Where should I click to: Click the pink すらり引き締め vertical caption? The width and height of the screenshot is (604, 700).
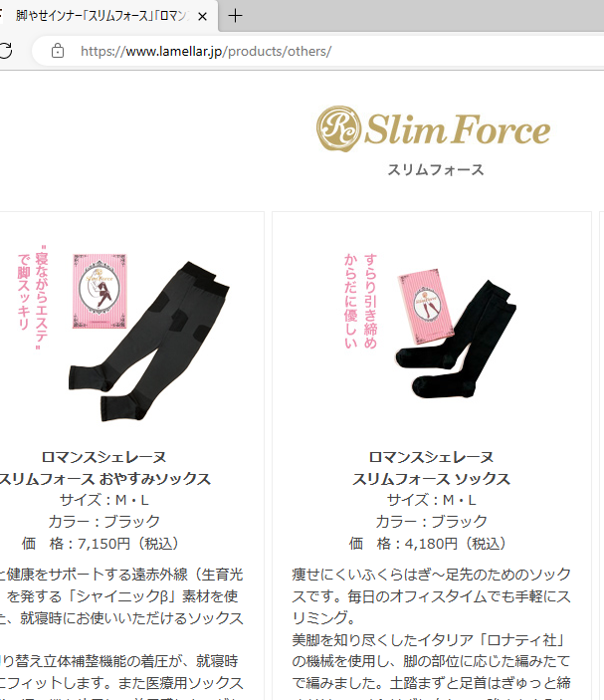(x=360, y=301)
